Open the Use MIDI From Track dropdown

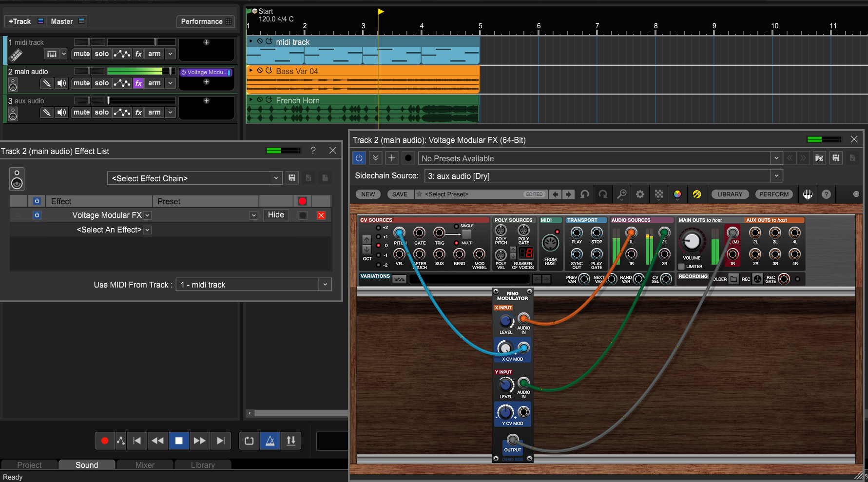pos(253,285)
